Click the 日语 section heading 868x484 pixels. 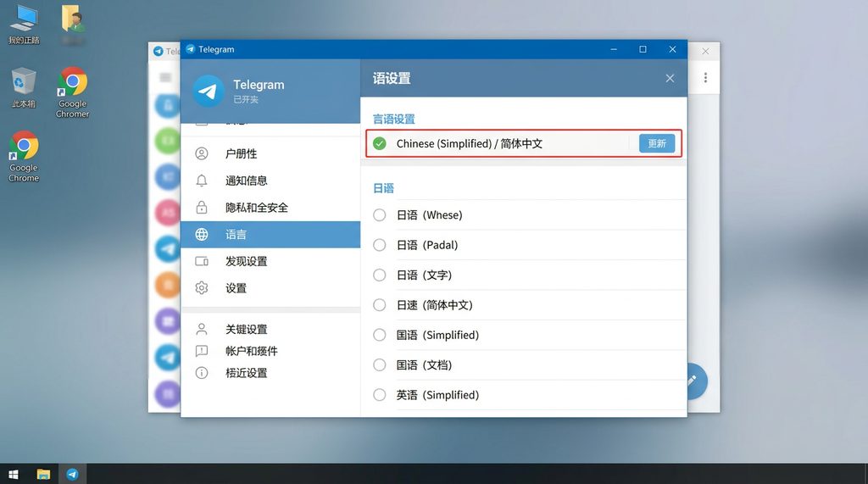(x=384, y=188)
